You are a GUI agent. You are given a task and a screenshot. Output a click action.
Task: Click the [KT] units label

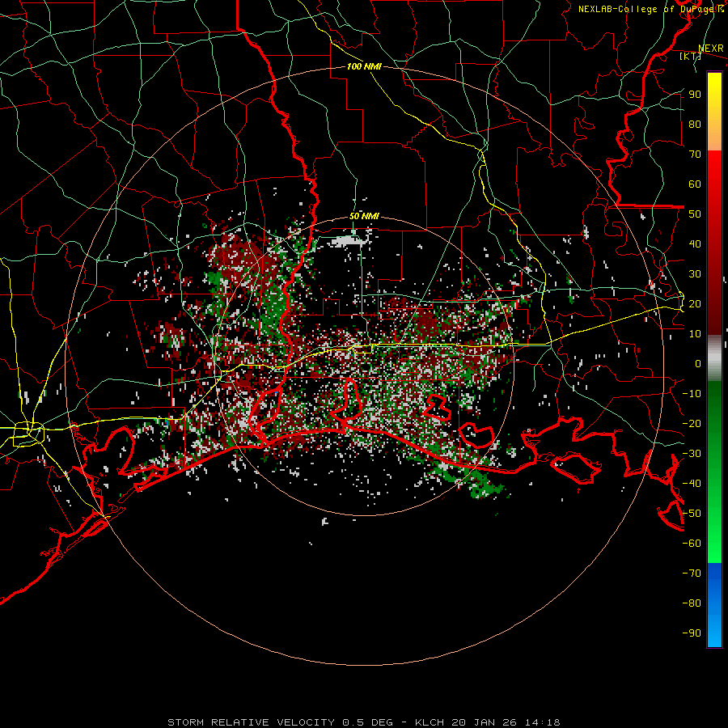[690, 56]
